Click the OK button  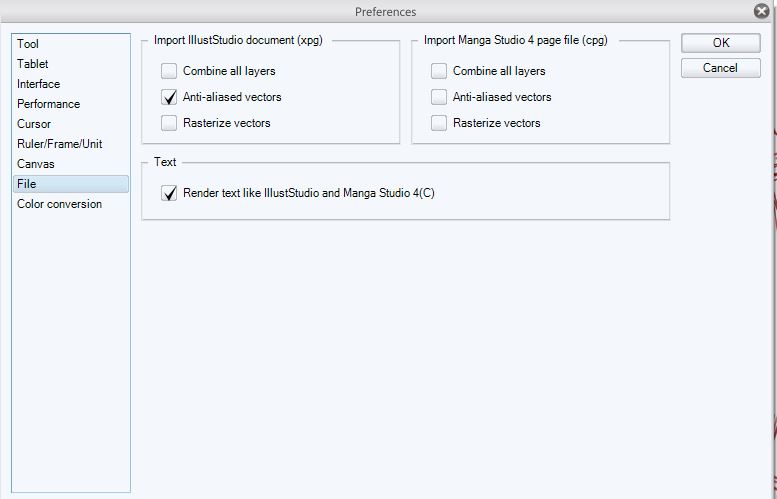[x=721, y=43]
